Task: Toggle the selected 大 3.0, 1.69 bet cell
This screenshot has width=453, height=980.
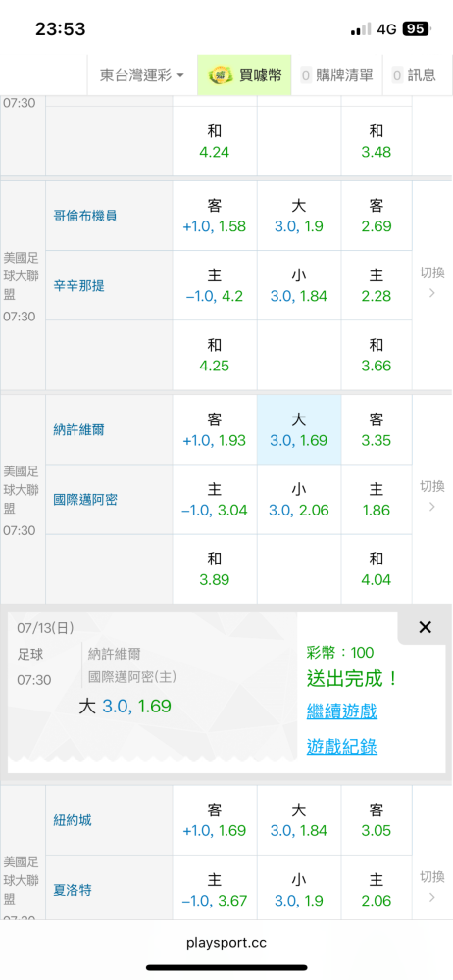Action: pyautogui.click(x=298, y=429)
